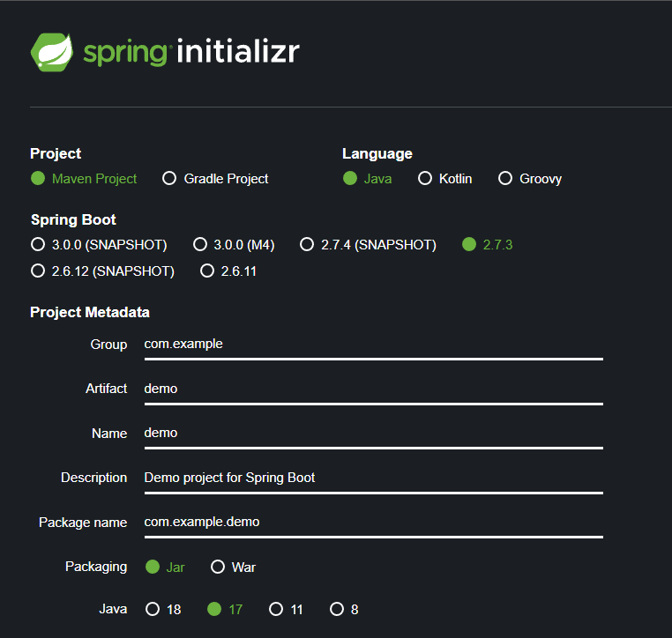Click the Spring leaf logo icon
Screen dimensions: 672x638
pyautogui.click(x=52, y=52)
